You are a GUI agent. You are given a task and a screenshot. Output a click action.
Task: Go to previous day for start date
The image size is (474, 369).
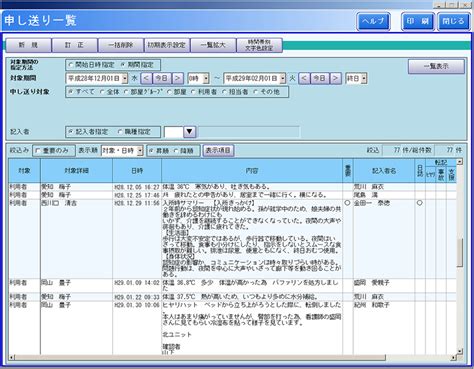point(146,78)
